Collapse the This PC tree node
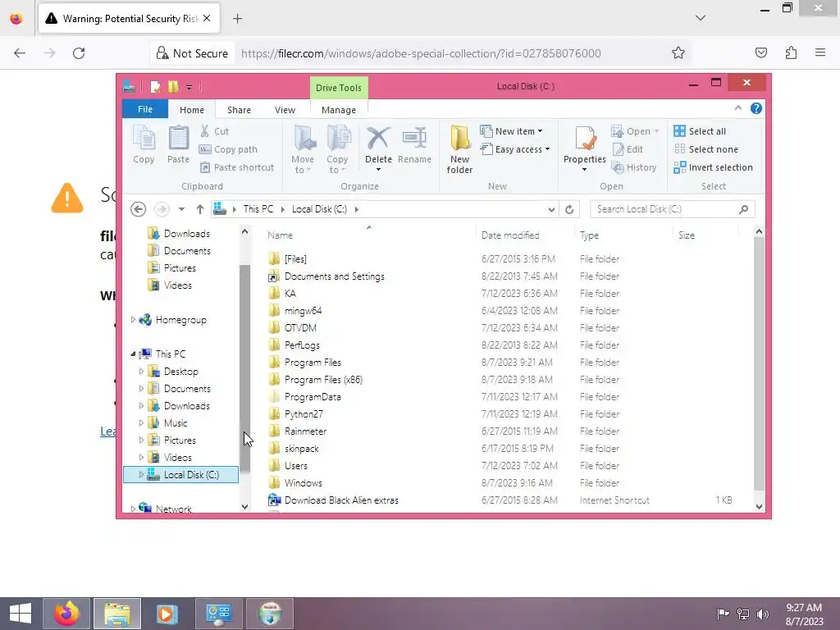 (133, 354)
